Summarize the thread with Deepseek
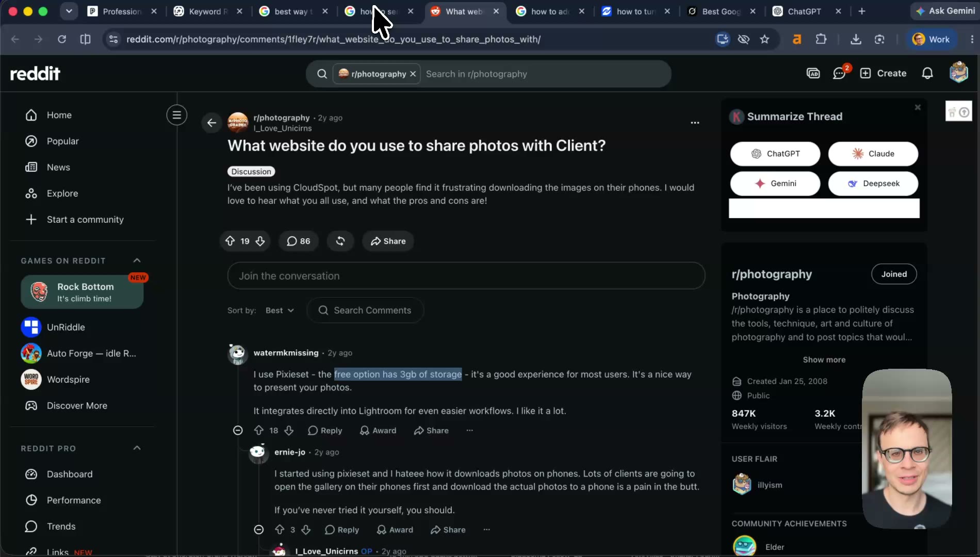Viewport: 980px width, 557px height. point(873,184)
